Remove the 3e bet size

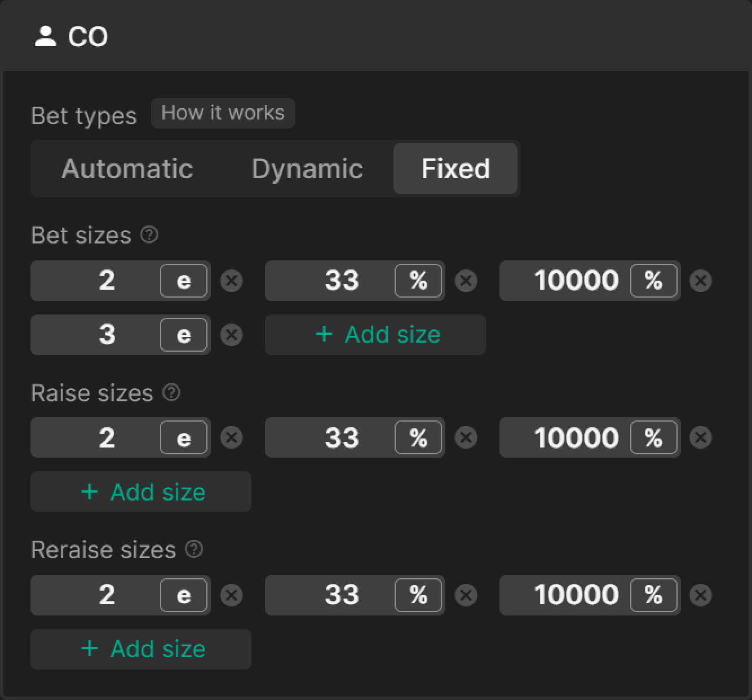231,335
